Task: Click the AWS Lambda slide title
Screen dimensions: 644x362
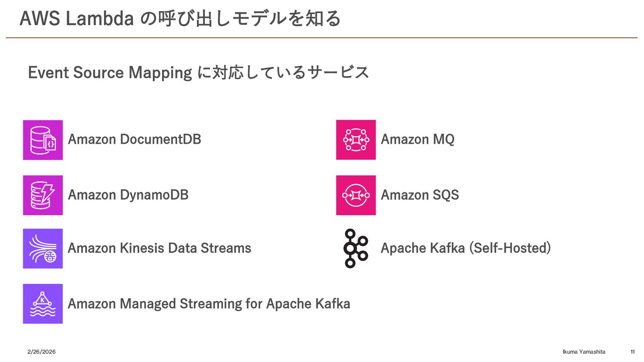Action: [180, 18]
